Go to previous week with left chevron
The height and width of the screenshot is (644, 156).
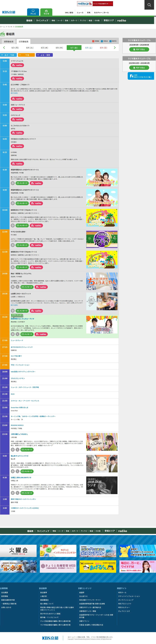[x=4, y=47]
